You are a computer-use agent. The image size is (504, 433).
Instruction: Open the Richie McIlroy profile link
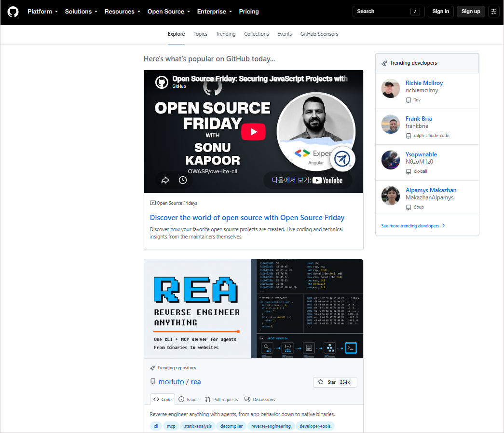tap(424, 83)
